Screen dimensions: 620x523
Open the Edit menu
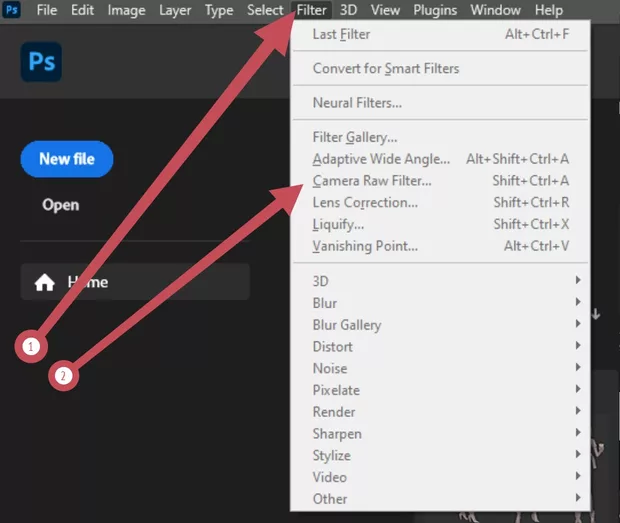pyautogui.click(x=82, y=10)
